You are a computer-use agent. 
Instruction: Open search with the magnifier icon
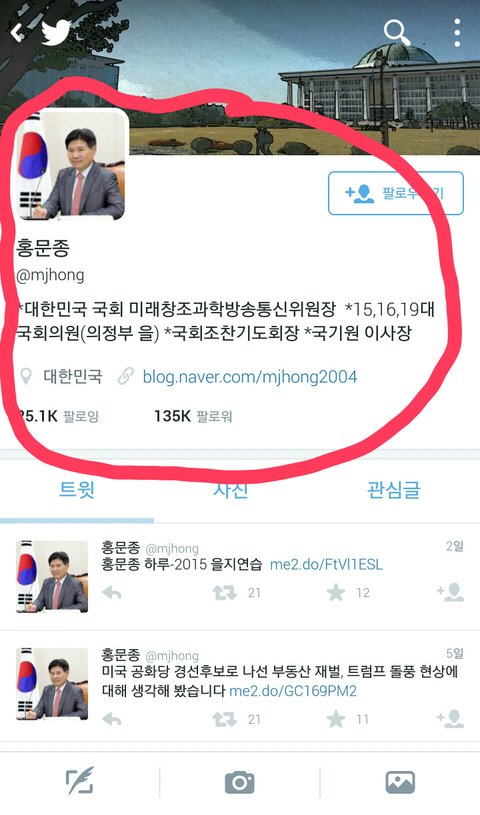click(397, 33)
